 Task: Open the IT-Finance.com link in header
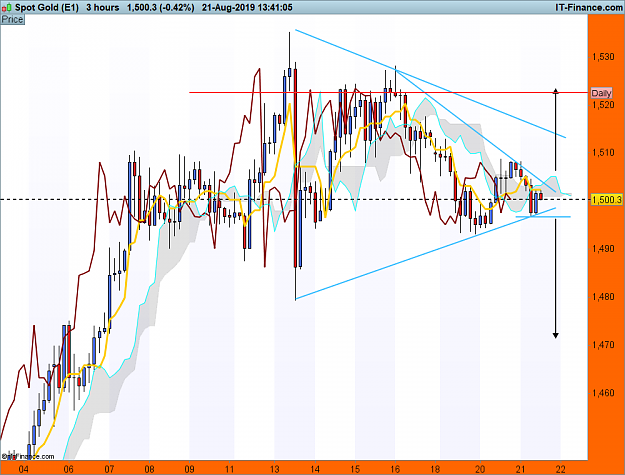click(x=588, y=7)
